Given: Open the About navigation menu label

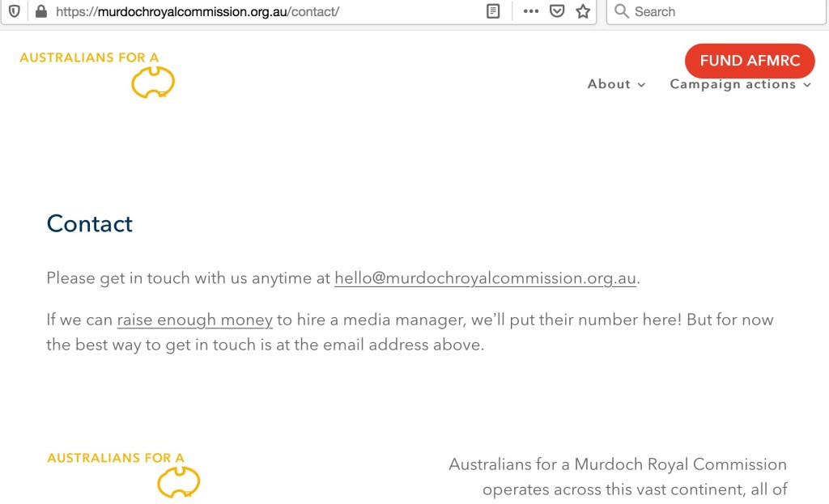Looking at the screenshot, I should click(x=609, y=84).
